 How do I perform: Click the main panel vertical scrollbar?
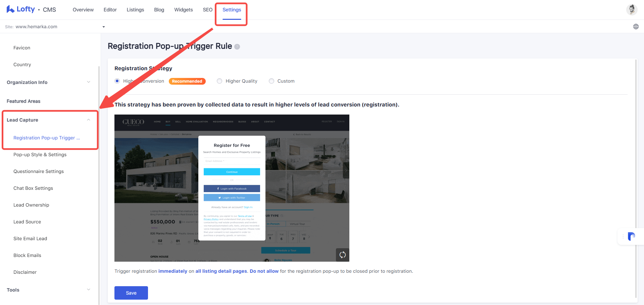[636, 178]
